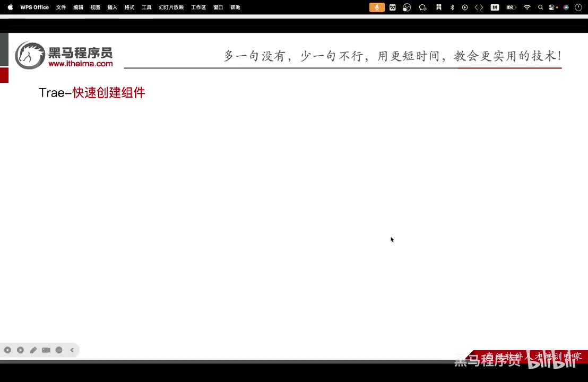Open the Wi-Fi status menu
The image size is (588, 382).
[527, 7]
